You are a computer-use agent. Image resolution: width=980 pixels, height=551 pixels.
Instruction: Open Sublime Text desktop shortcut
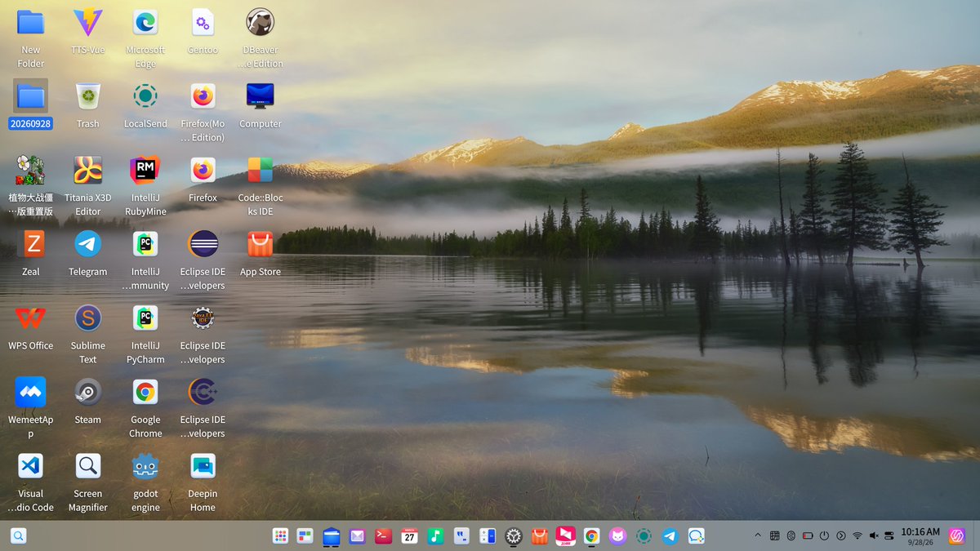(88, 318)
